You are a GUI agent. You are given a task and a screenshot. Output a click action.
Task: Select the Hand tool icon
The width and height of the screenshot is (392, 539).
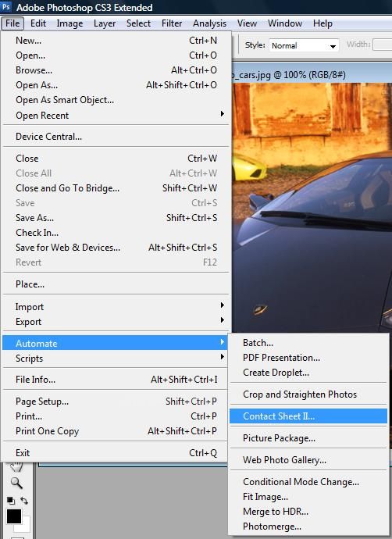click(x=16, y=467)
